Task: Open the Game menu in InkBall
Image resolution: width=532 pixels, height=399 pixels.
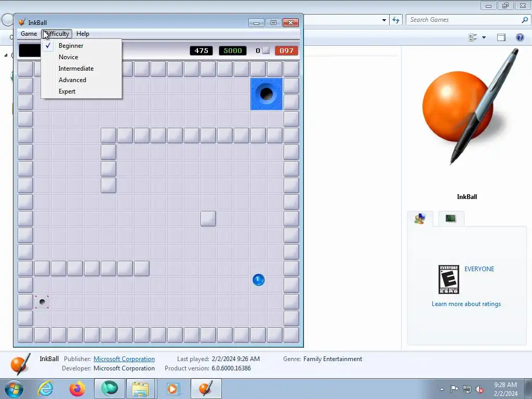Action: [29, 34]
